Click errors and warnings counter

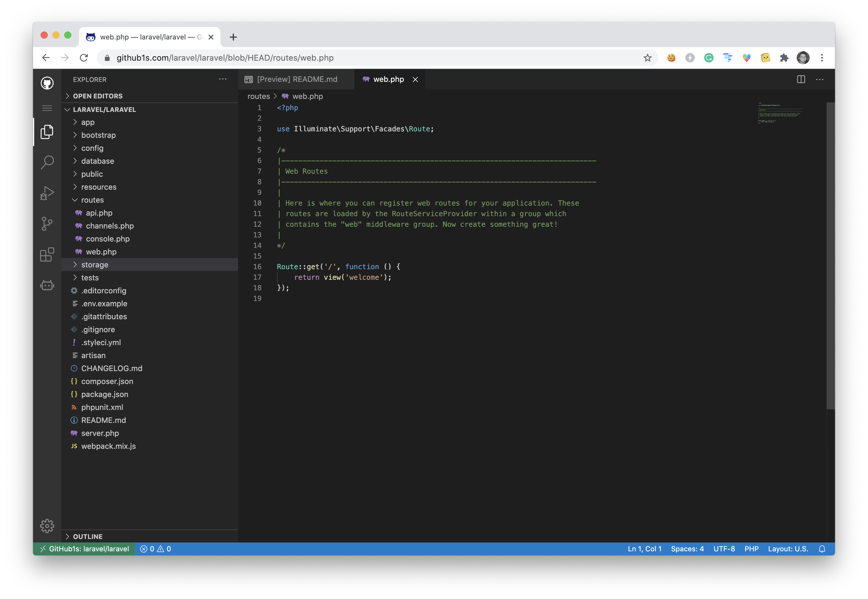click(156, 549)
